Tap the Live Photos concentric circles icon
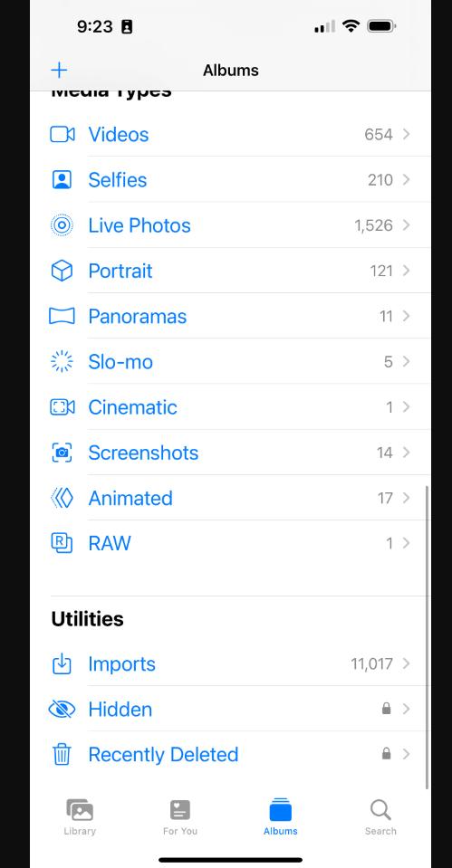This screenshot has height=868, width=452. point(62,225)
